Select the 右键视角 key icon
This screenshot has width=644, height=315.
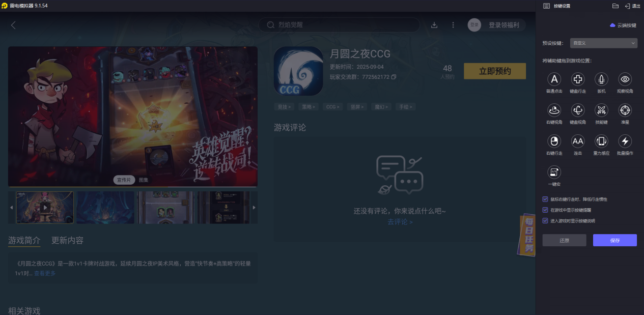(x=554, y=110)
